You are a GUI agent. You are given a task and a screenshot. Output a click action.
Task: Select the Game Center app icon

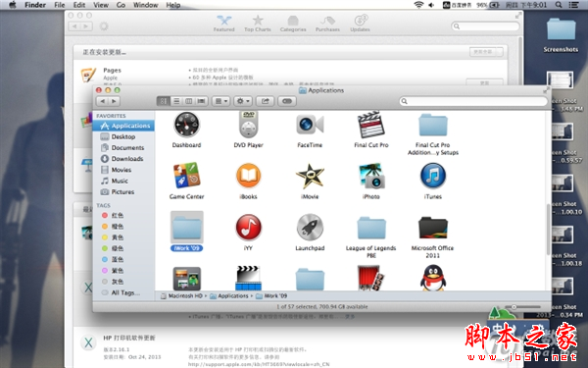coord(186,176)
